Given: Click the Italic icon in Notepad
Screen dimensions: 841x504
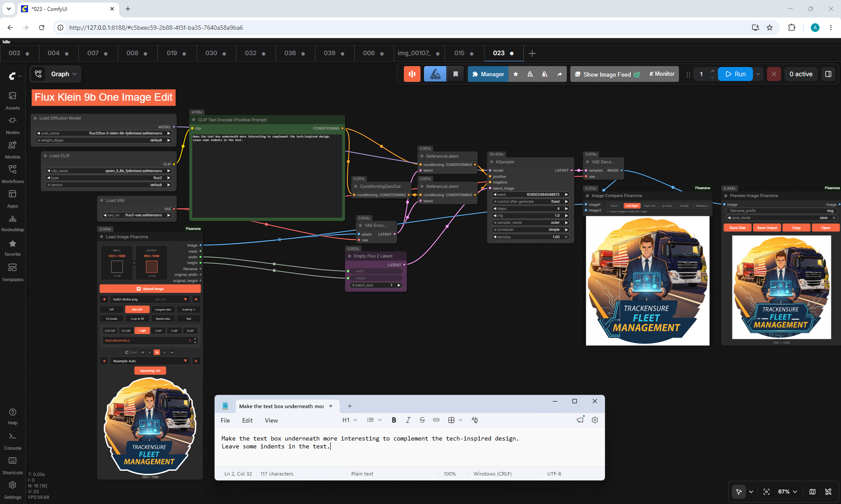Looking at the screenshot, I should [x=408, y=420].
